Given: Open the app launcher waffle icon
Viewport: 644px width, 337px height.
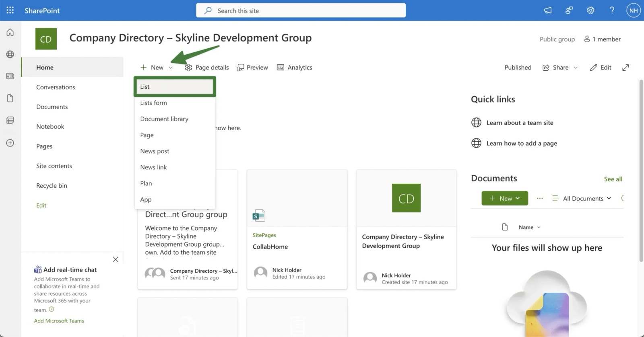Looking at the screenshot, I should pyautogui.click(x=10, y=10).
